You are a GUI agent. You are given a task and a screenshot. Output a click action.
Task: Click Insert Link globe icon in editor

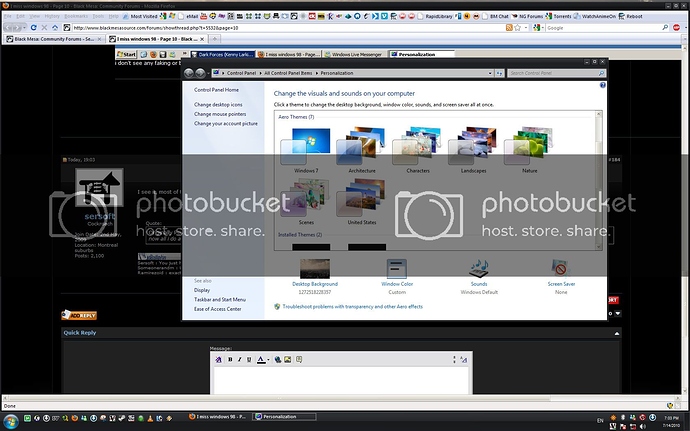[278, 360]
